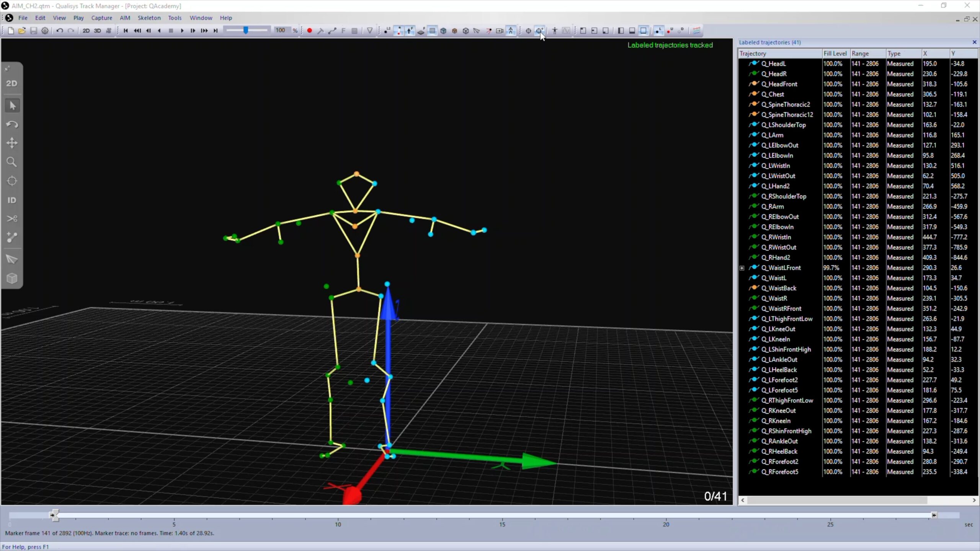Open the Skeleton menu

(149, 18)
